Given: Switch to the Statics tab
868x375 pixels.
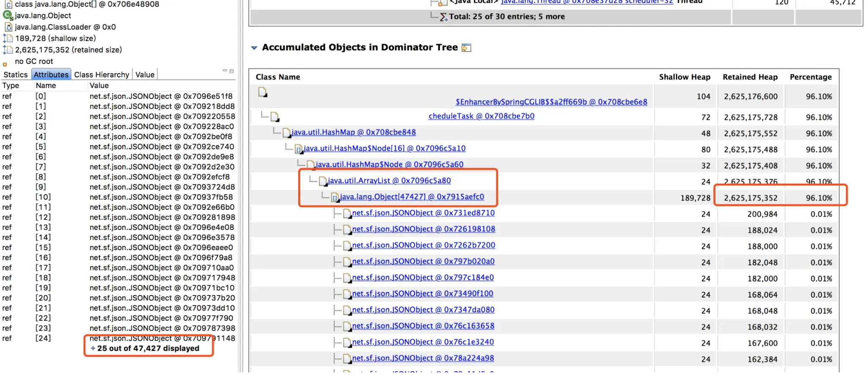Looking at the screenshot, I should [16, 74].
